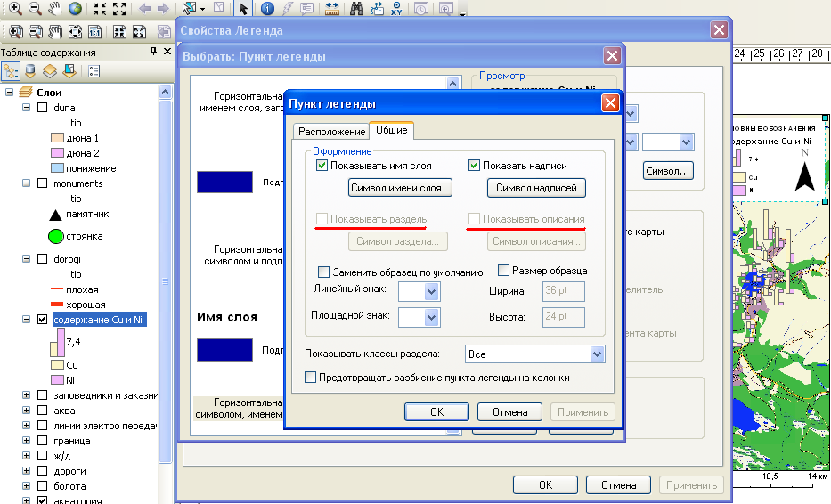Go to next extent forward arrow
The height and width of the screenshot is (504, 831).
click(x=163, y=9)
